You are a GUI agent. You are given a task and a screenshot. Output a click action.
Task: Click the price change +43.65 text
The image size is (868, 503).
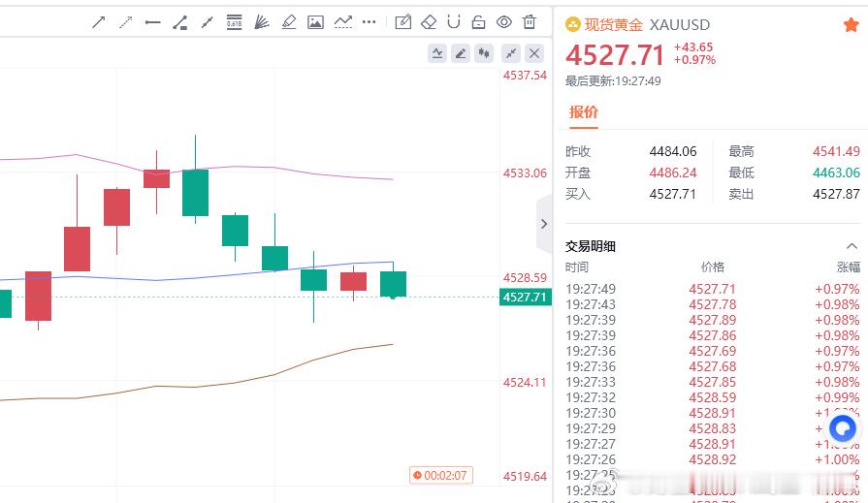point(693,47)
